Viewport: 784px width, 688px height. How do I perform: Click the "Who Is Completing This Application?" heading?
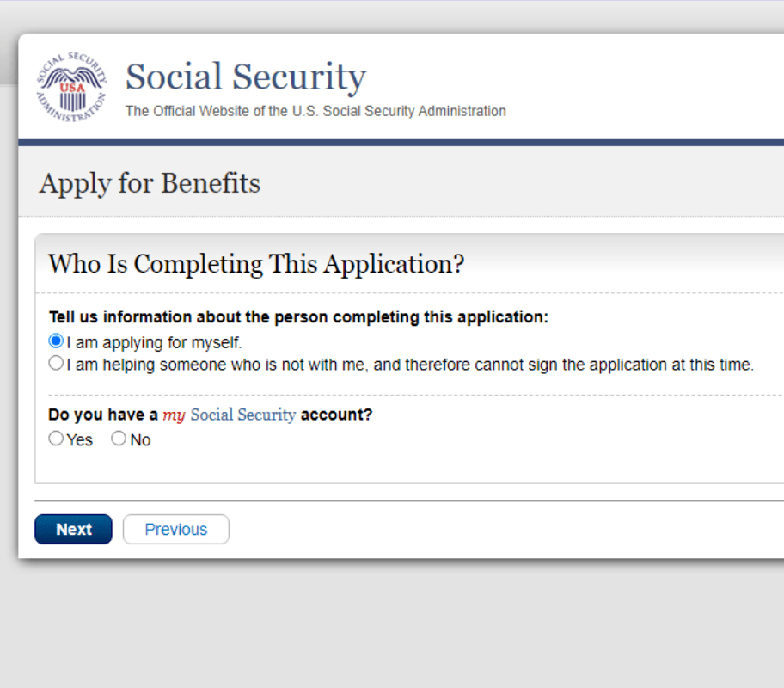(x=256, y=264)
